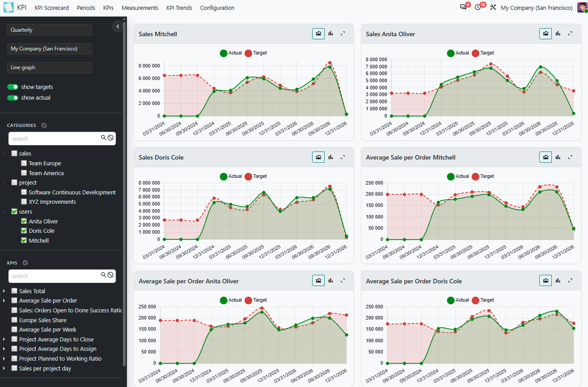Expand the Sales Total KPI tree row
This screenshot has height=387, width=588.
pyautogui.click(x=4, y=291)
